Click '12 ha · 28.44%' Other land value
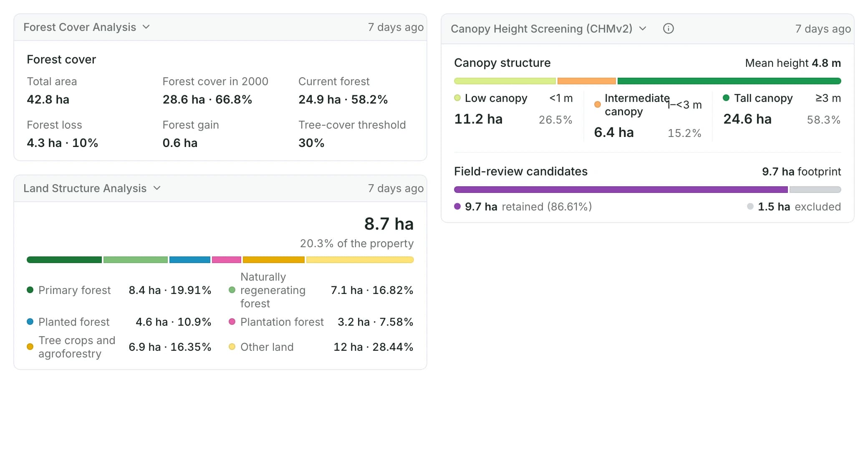This screenshot has width=868, height=451. 373,347
